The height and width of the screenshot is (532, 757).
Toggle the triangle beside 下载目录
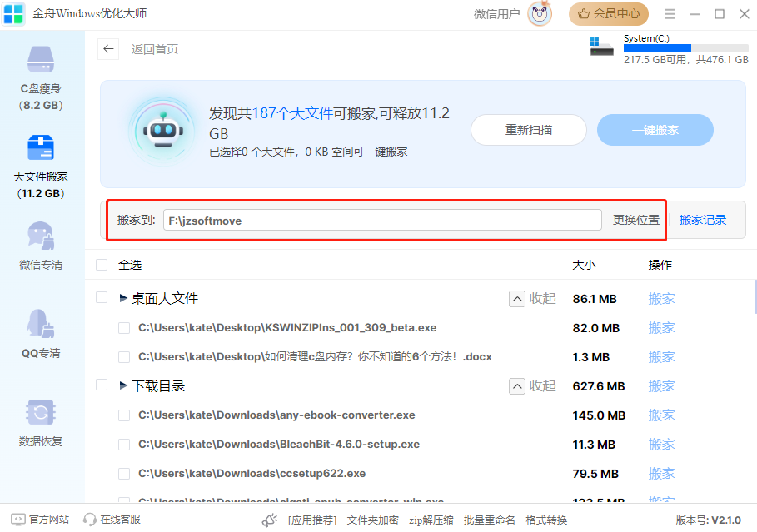pos(124,386)
